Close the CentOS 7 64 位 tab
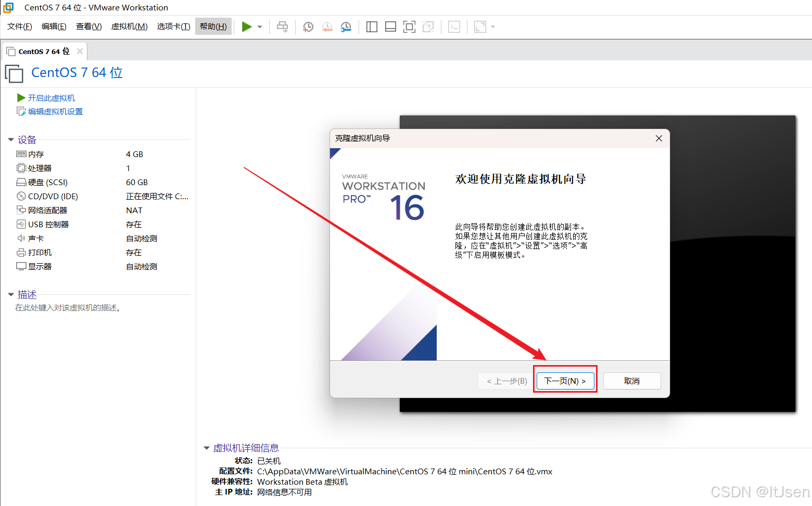812x506 pixels. tap(80, 51)
